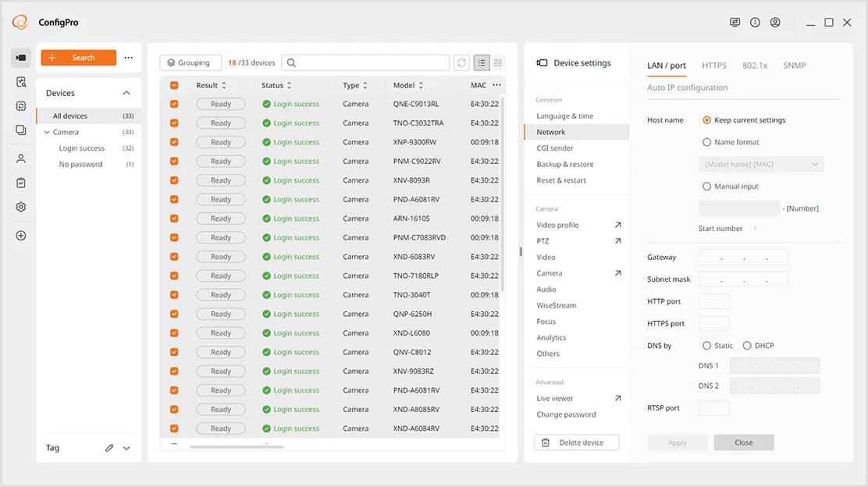Open the file search sidebar icon
The image size is (868, 487).
(x=21, y=82)
